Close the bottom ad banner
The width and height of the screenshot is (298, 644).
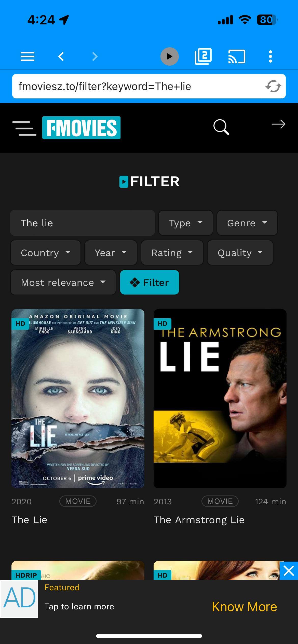click(289, 571)
